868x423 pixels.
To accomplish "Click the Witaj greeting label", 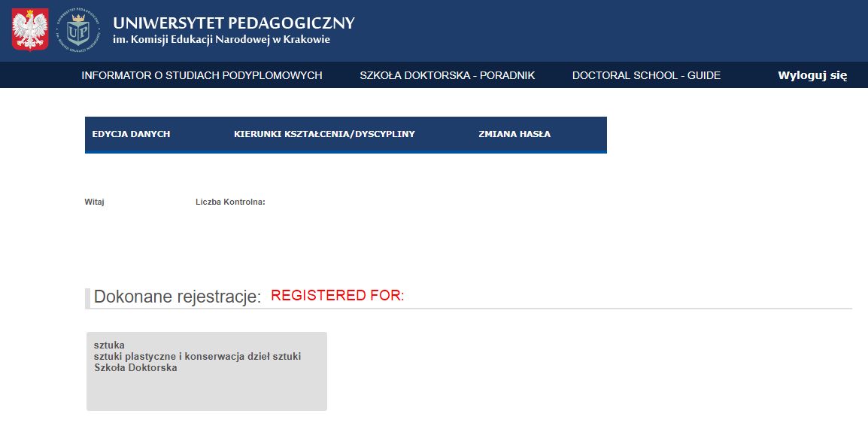I will [94, 202].
